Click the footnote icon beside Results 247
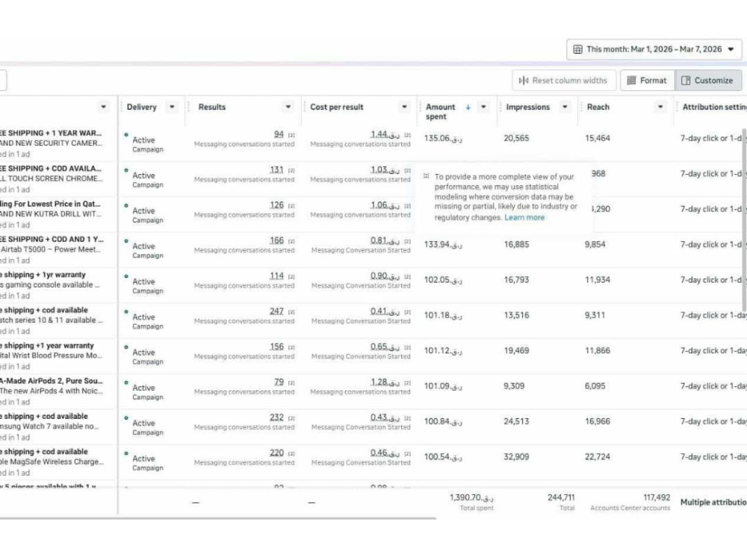The width and height of the screenshot is (747, 560). point(291,312)
